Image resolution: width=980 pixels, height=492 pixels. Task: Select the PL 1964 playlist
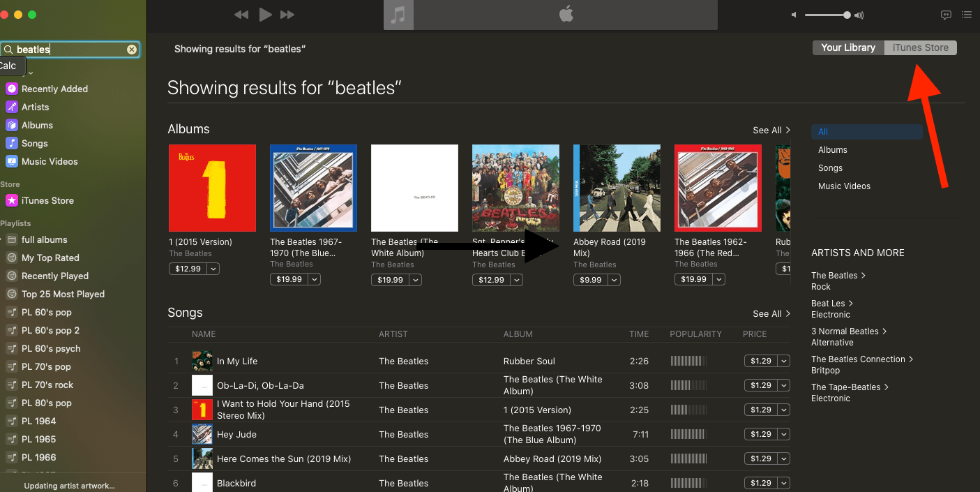pos(38,421)
